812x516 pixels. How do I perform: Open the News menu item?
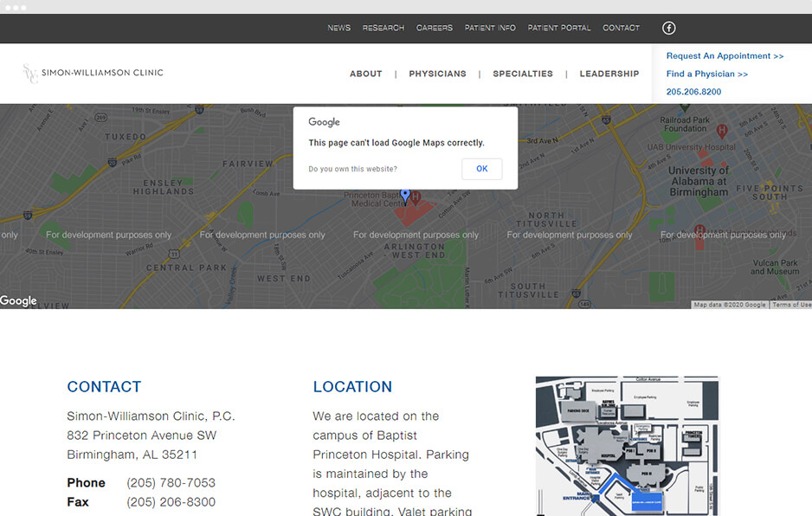pos(339,28)
